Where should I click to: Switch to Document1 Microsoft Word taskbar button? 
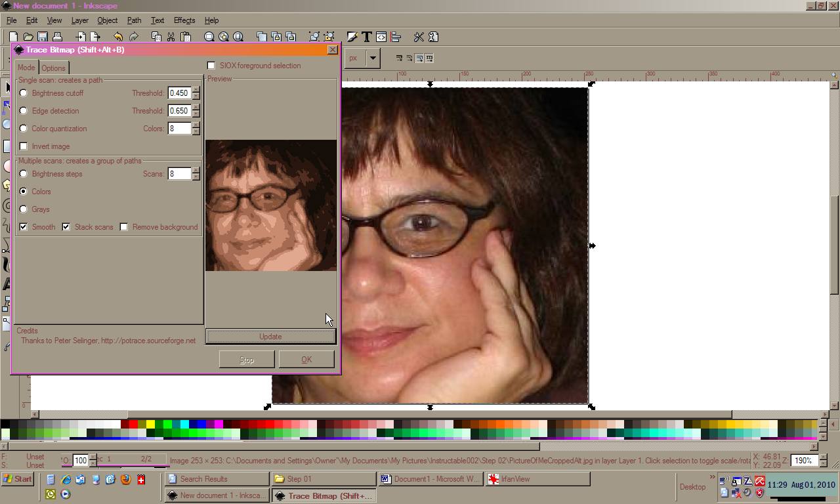[x=430, y=479]
